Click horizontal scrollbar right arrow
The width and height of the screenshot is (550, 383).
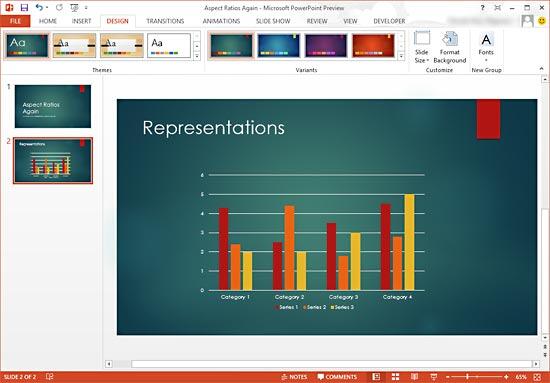pos(536,364)
